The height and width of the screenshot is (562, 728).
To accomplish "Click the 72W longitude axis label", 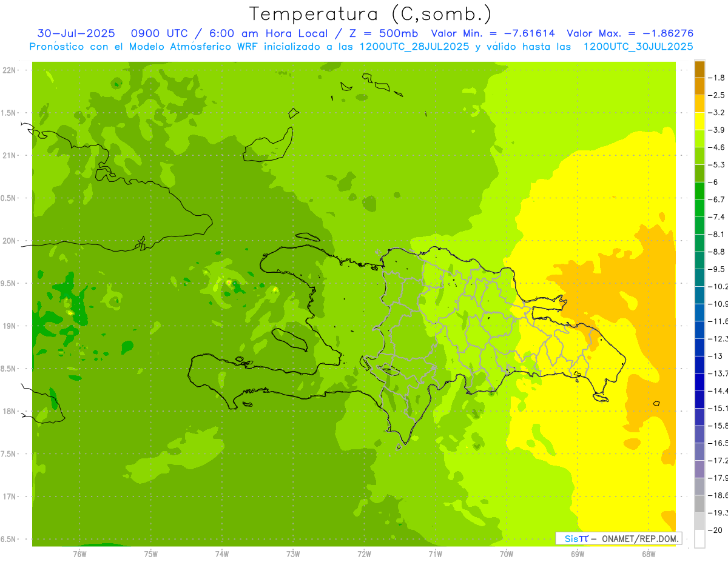I will (364, 554).
